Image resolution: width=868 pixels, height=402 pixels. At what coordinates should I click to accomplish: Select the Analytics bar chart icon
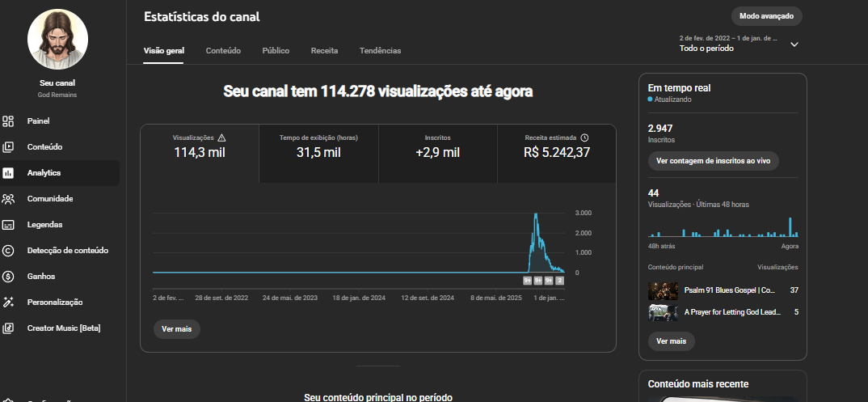point(8,173)
